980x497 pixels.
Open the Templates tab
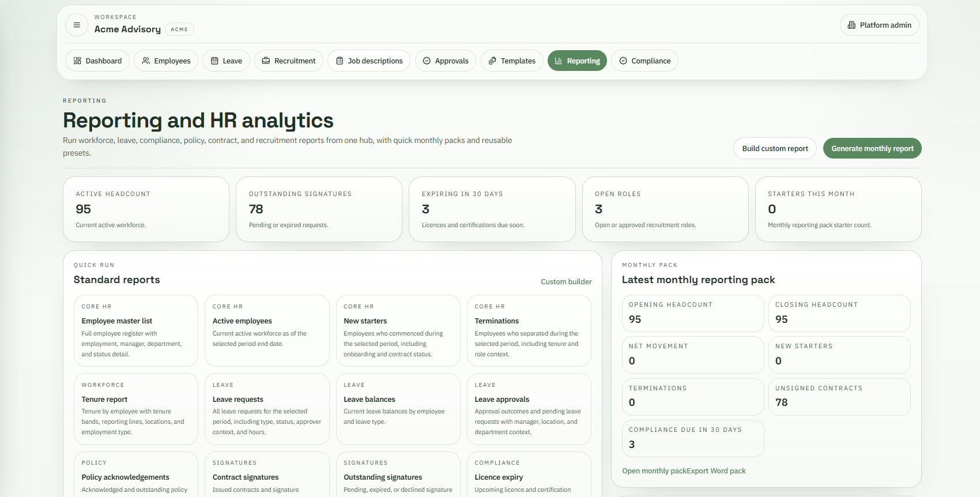coord(512,61)
